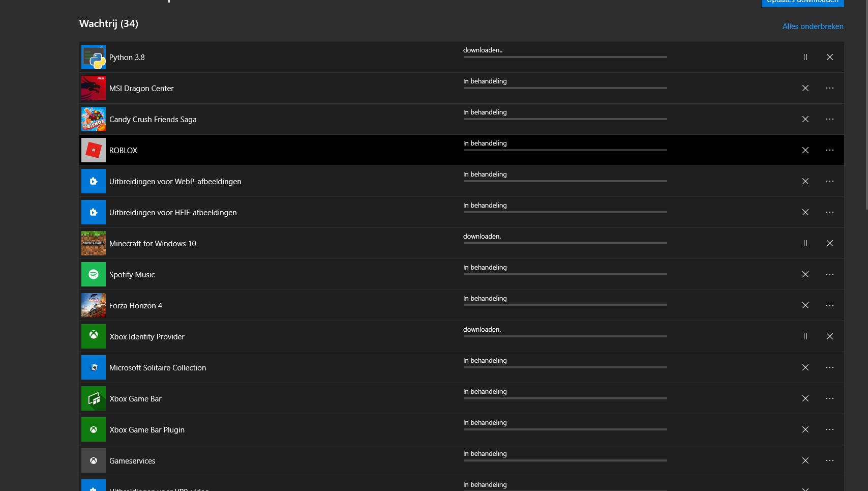Viewport: 868px width, 491px height.
Task: Pause Minecraft for Windows 10 download
Action: tap(805, 243)
